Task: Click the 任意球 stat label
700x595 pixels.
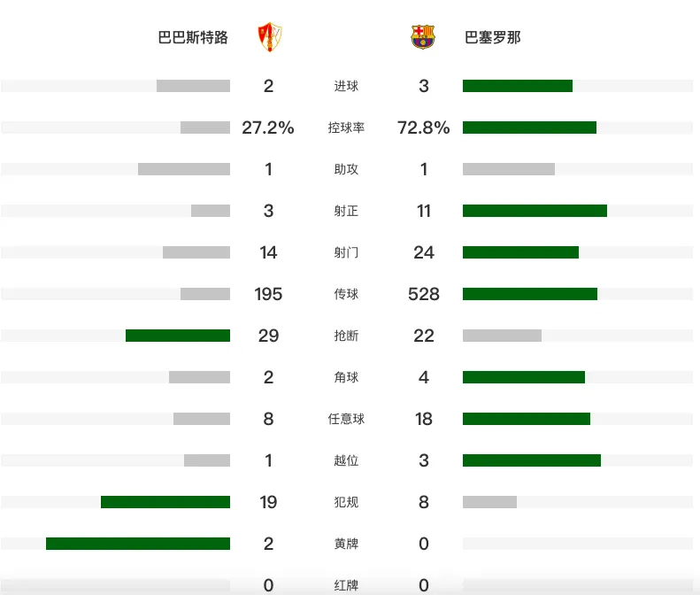Action: tap(346, 419)
